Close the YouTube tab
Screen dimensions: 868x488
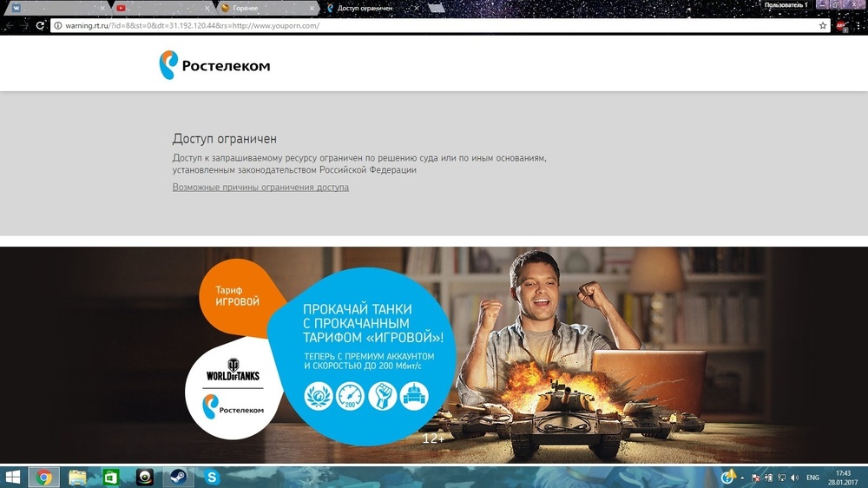point(207,9)
